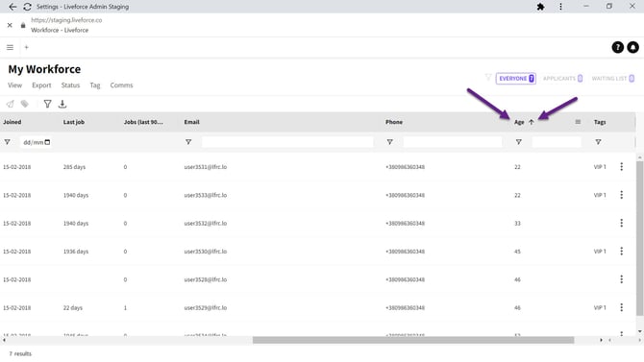The image size is (644, 362).
Task: Open the Email column filter dropdown
Action: click(188, 142)
